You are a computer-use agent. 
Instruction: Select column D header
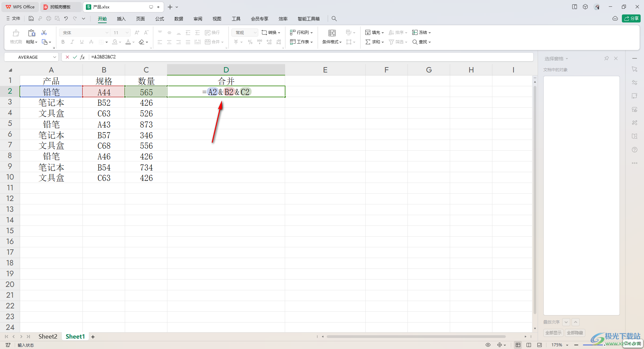(226, 70)
